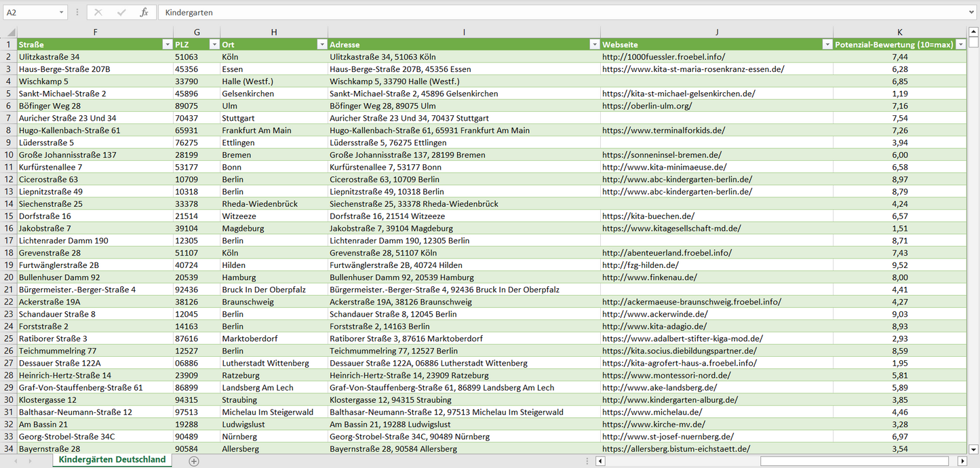Open the Webseite column filter dropdown
This screenshot has height=468, width=980.
click(x=827, y=44)
